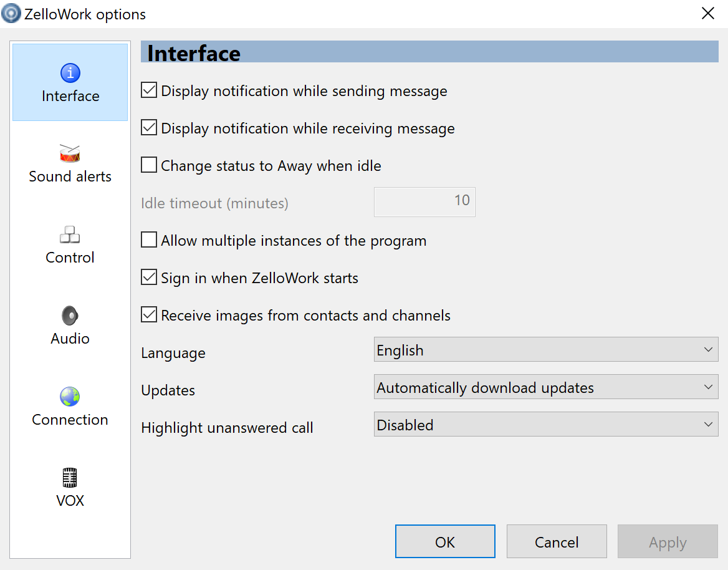Open the Control settings label
This screenshot has height=570, width=728.
(70, 258)
